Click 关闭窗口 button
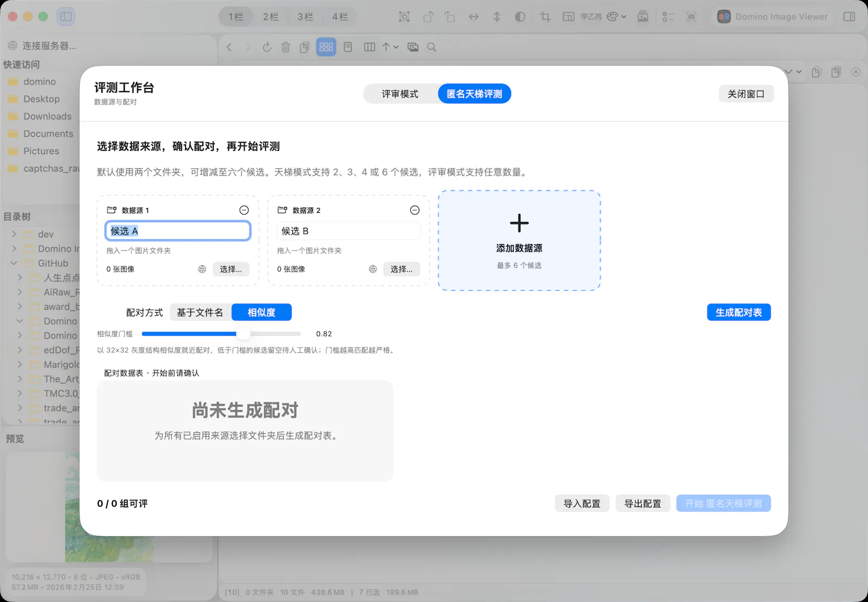This screenshot has width=868, height=602. click(x=746, y=94)
